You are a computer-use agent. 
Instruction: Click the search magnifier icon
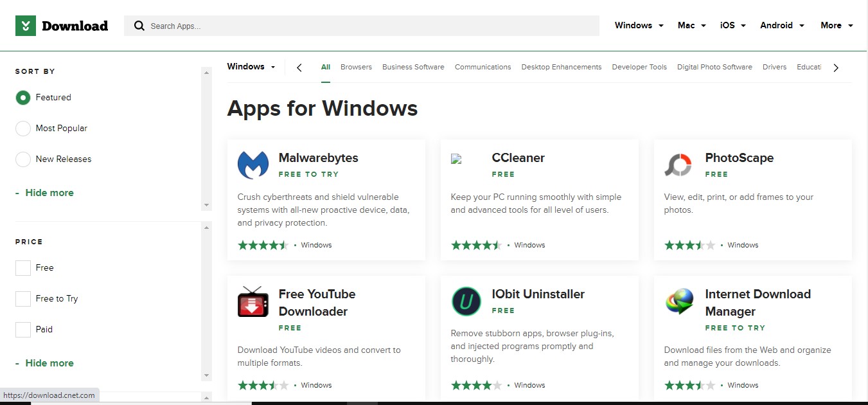pos(139,26)
